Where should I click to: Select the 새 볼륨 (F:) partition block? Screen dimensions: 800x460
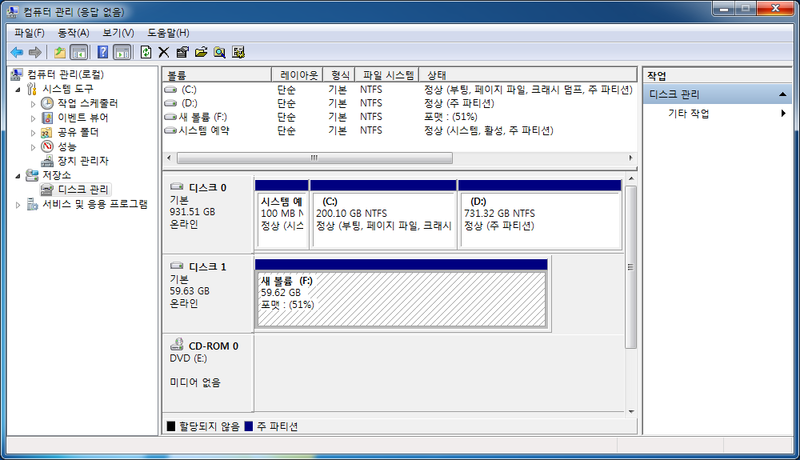[400, 298]
